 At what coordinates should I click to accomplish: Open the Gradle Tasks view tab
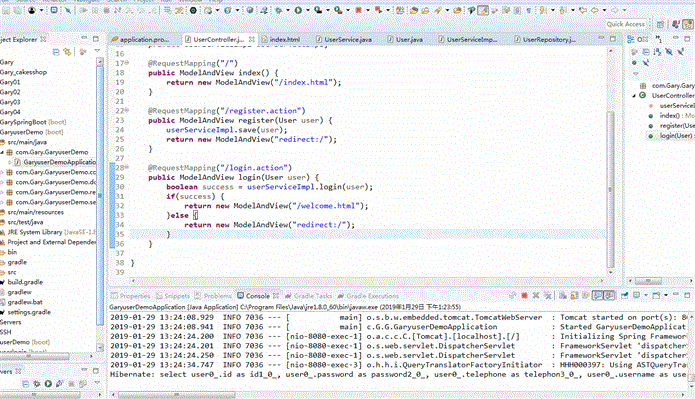tap(309, 296)
